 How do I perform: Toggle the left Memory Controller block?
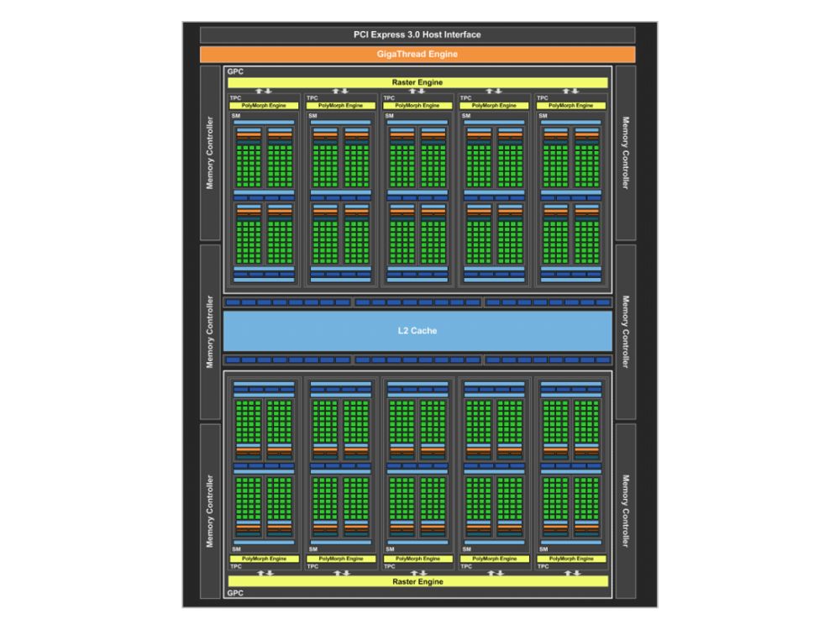tap(211, 181)
